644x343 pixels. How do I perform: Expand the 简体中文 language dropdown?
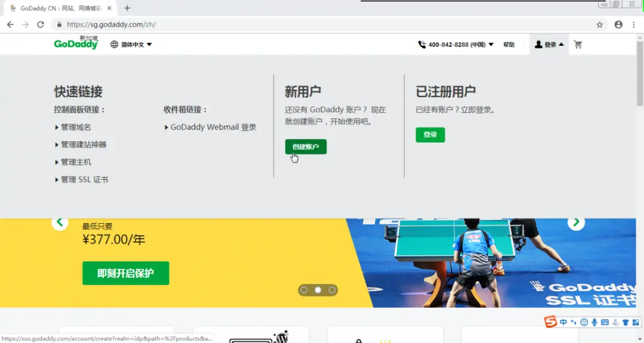137,44
